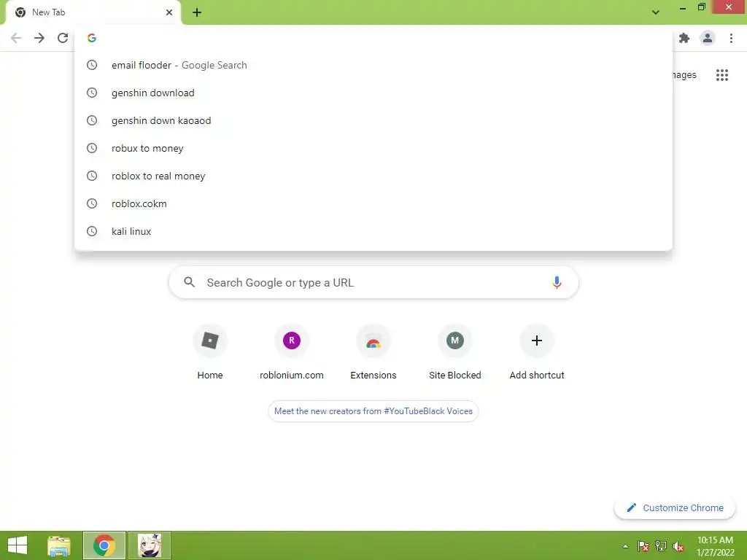Open the Site Blocked shortcut
747x560 pixels.
[455, 351]
